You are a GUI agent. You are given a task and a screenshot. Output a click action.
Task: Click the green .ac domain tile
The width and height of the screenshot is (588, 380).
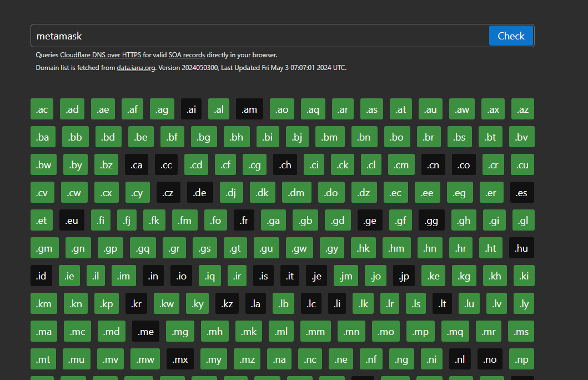coord(42,109)
